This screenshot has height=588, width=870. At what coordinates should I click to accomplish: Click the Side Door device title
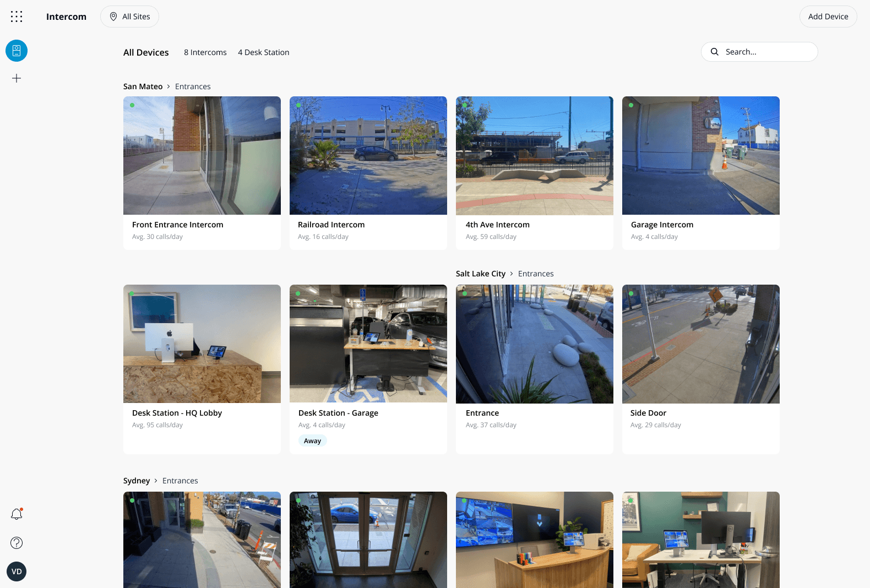click(x=649, y=413)
